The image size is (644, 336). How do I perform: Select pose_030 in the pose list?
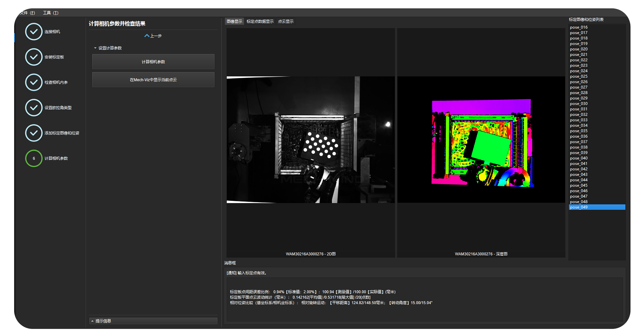tap(597, 104)
